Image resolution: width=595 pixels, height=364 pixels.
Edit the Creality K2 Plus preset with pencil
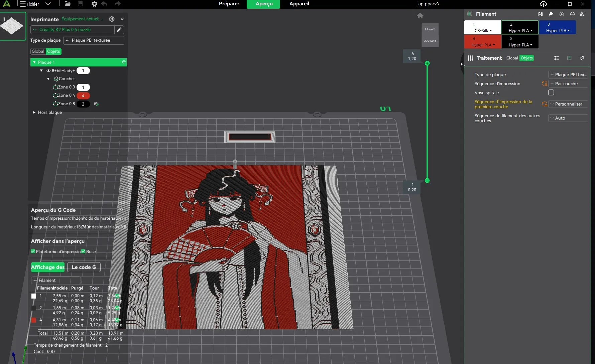(119, 30)
